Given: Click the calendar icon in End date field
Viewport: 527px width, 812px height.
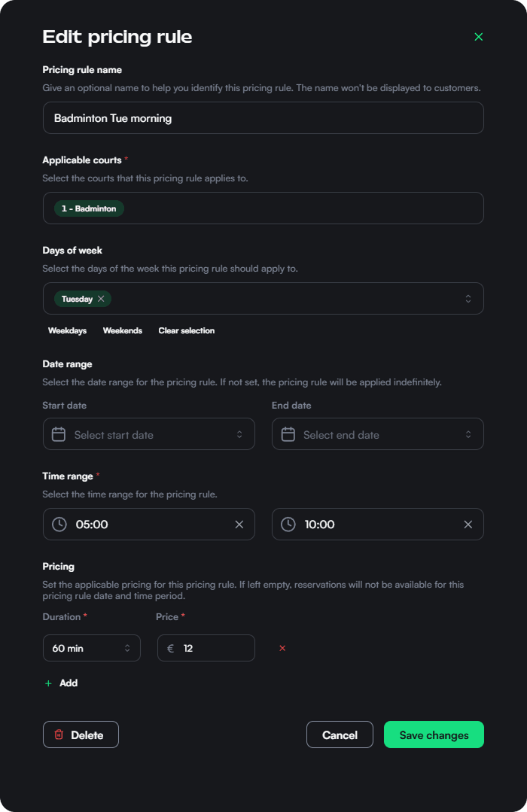Looking at the screenshot, I should click(289, 433).
